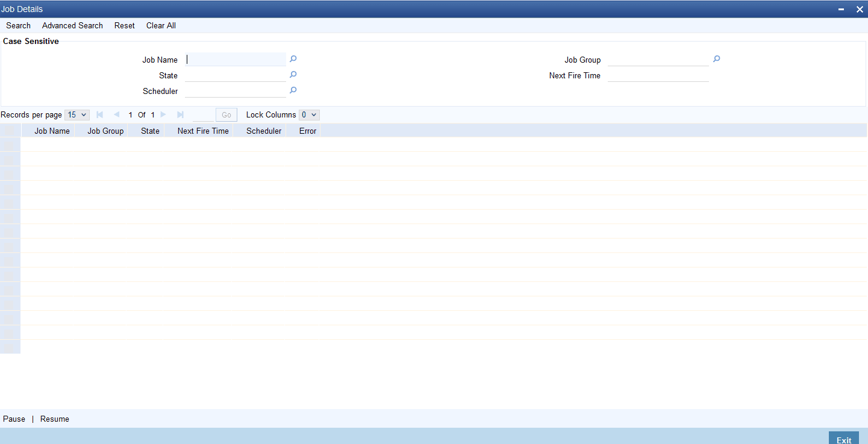This screenshot has width=868, height=444.
Task: Sort by Error column header
Action: [308, 131]
